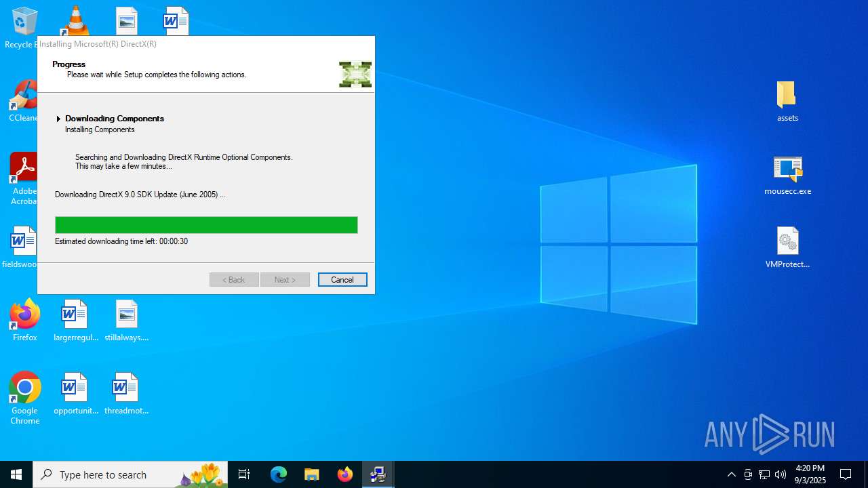
Task: Open the clock and date flyout
Action: (x=810, y=474)
